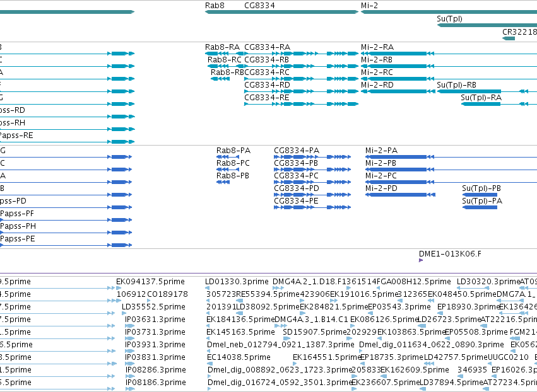Click protein label Papss-PH
This screenshot has width=537, height=392.
click(18, 226)
